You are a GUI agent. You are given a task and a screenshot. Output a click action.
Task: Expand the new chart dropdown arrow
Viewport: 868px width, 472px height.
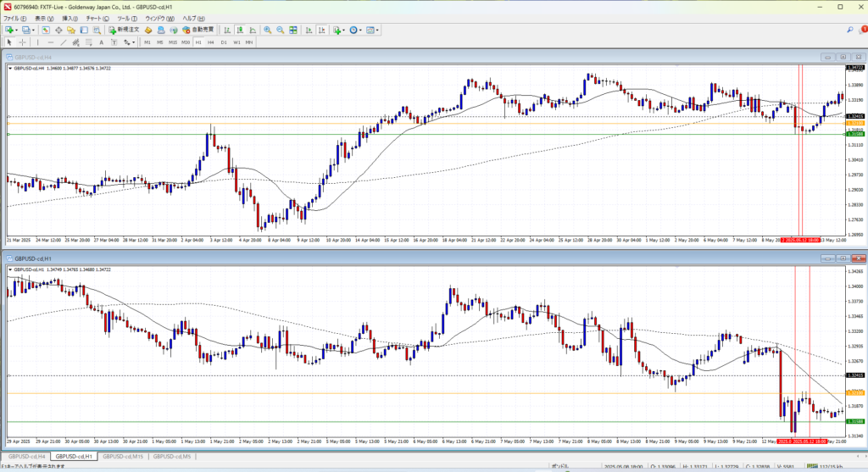[16, 30]
